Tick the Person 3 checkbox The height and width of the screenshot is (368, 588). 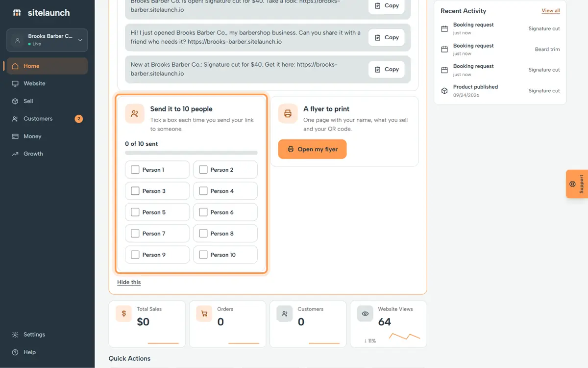135,191
